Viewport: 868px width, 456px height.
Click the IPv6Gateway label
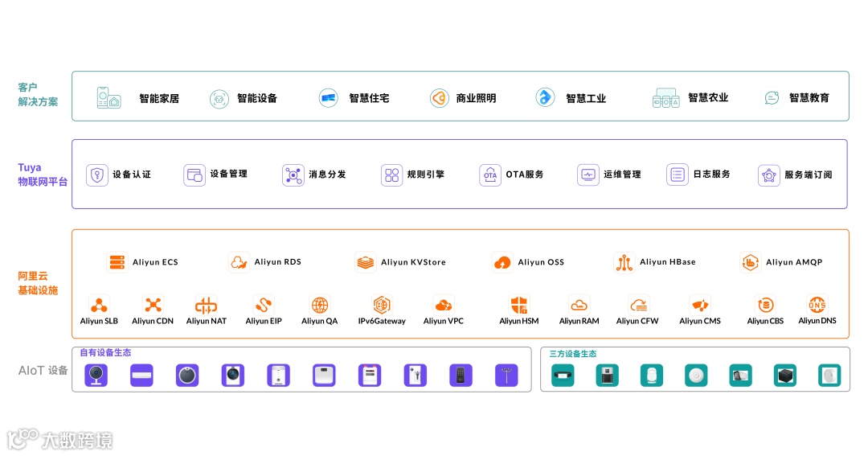[382, 321]
